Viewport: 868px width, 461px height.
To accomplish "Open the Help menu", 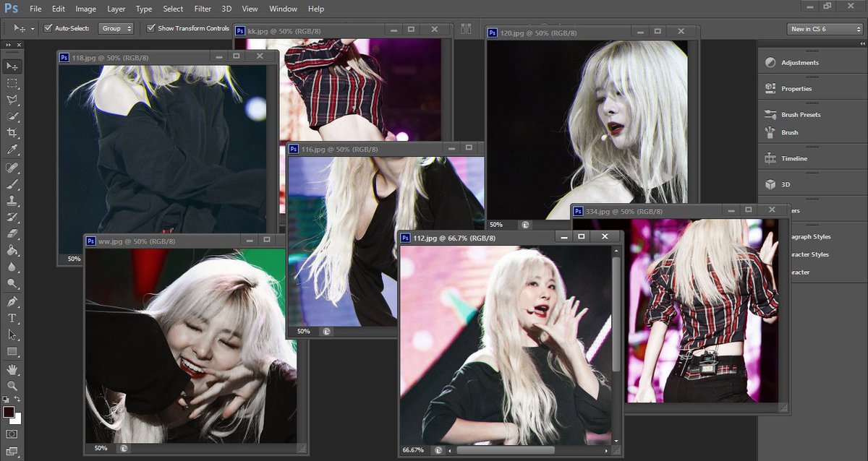I will pos(315,9).
